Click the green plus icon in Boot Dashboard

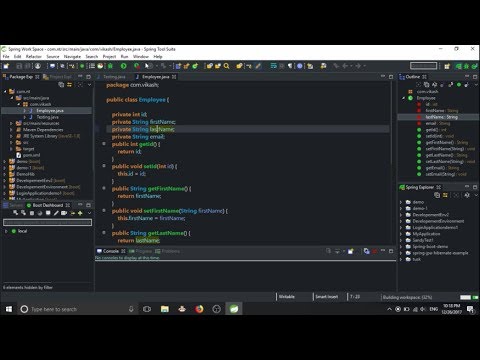[x=80, y=213]
